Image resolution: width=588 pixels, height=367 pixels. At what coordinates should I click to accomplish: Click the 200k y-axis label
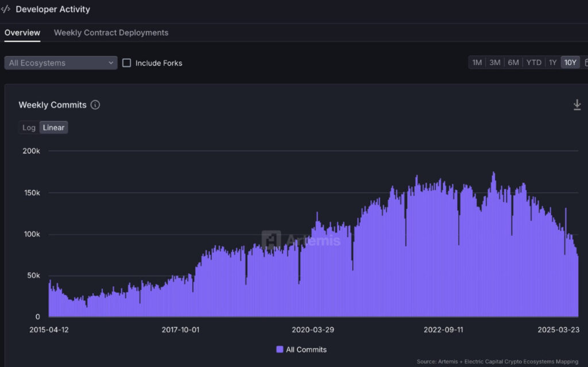tap(31, 151)
